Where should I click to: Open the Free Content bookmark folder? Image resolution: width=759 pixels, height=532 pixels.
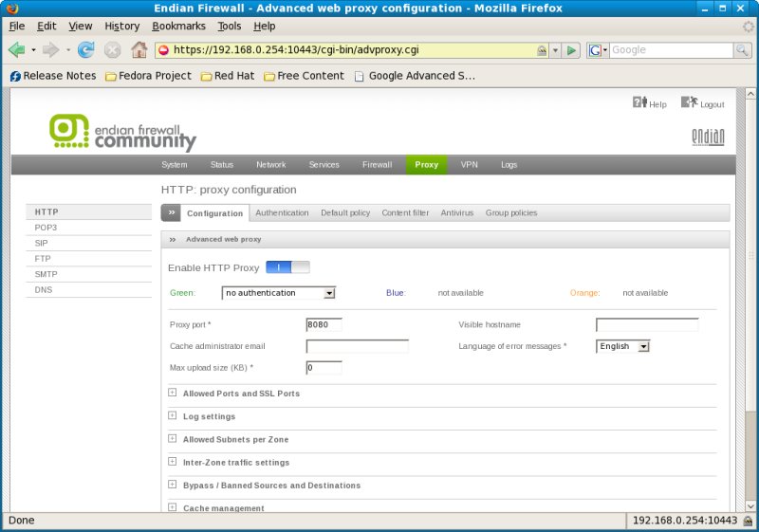304,76
